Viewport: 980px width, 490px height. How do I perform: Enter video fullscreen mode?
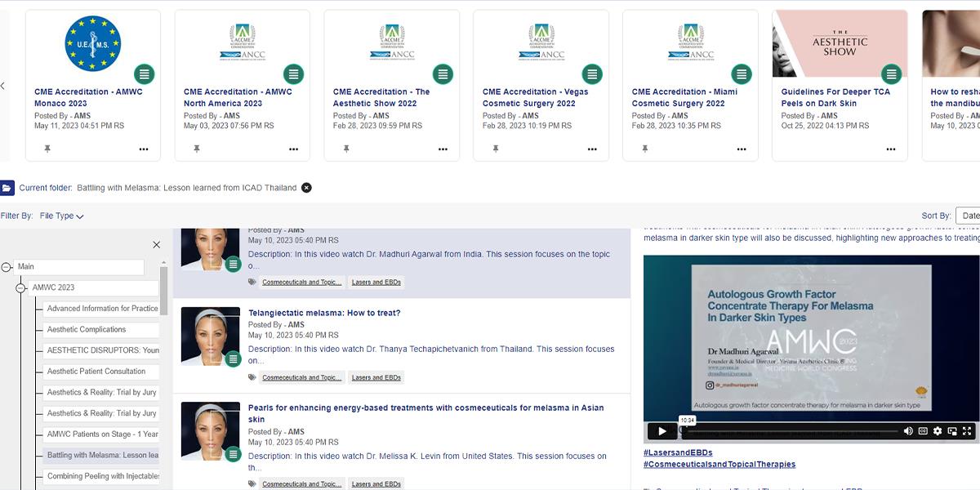[x=968, y=430]
